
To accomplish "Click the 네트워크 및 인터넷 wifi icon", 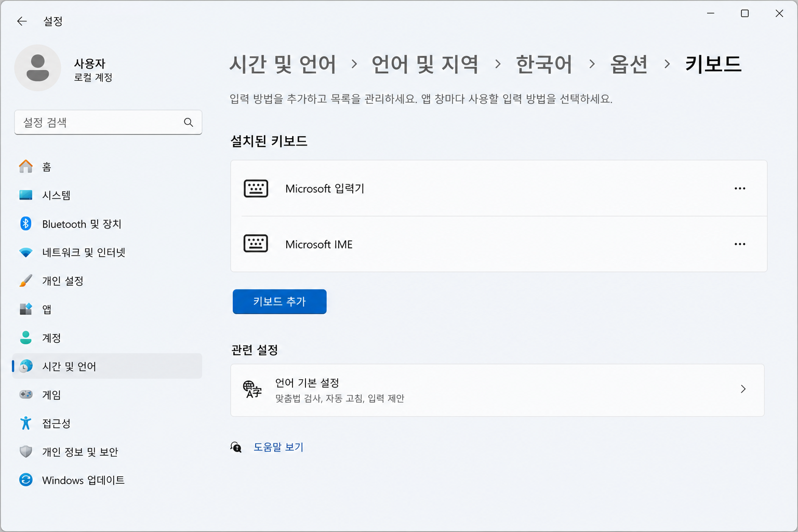I will (26, 252).
